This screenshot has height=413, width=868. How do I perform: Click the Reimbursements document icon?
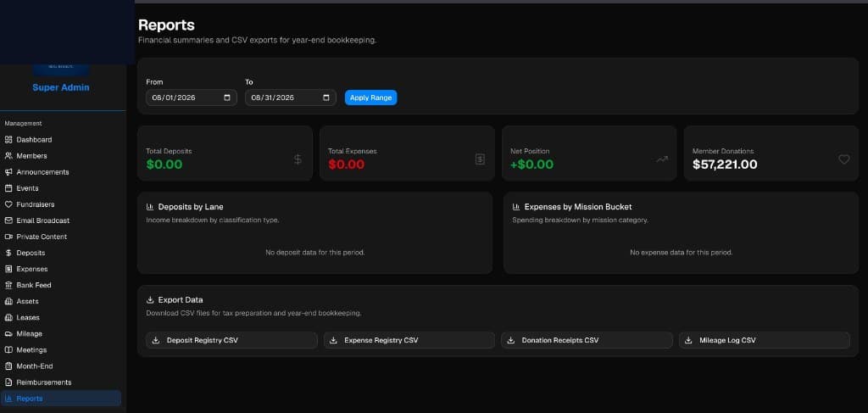pyautogui.click(x=8, y=382)
